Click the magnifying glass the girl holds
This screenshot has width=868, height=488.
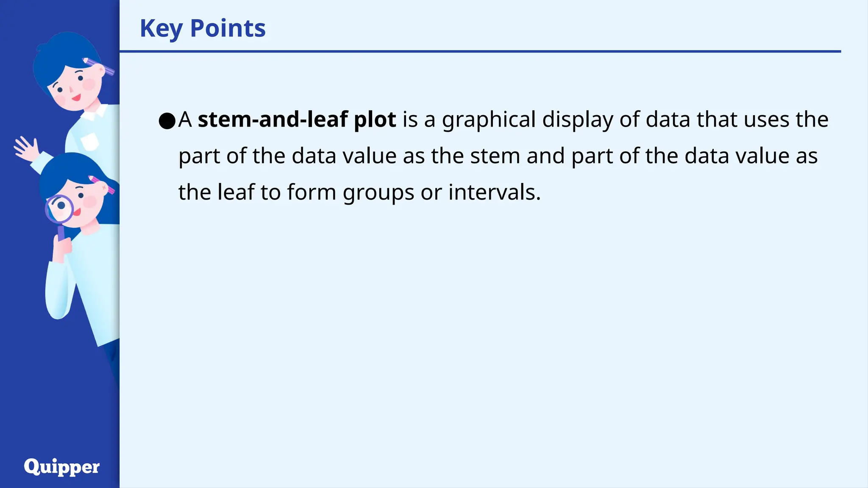click(x=59, y=208)
